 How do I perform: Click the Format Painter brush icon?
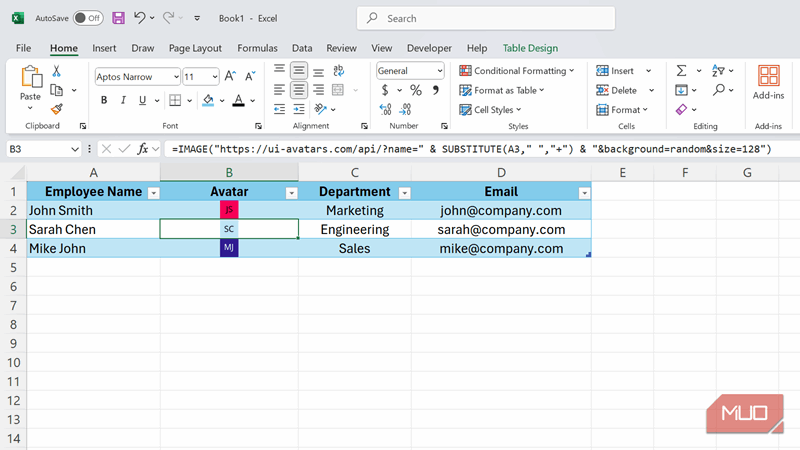tap(57, 109)
